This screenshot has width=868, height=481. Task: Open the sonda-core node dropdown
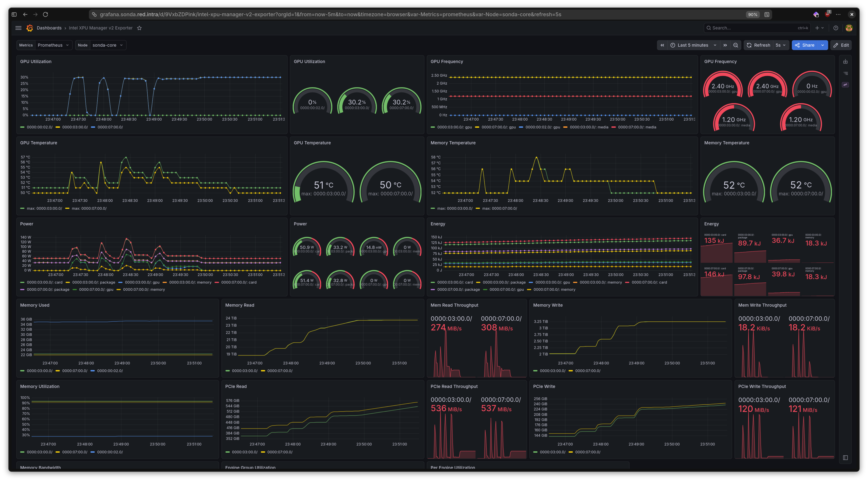108,45
